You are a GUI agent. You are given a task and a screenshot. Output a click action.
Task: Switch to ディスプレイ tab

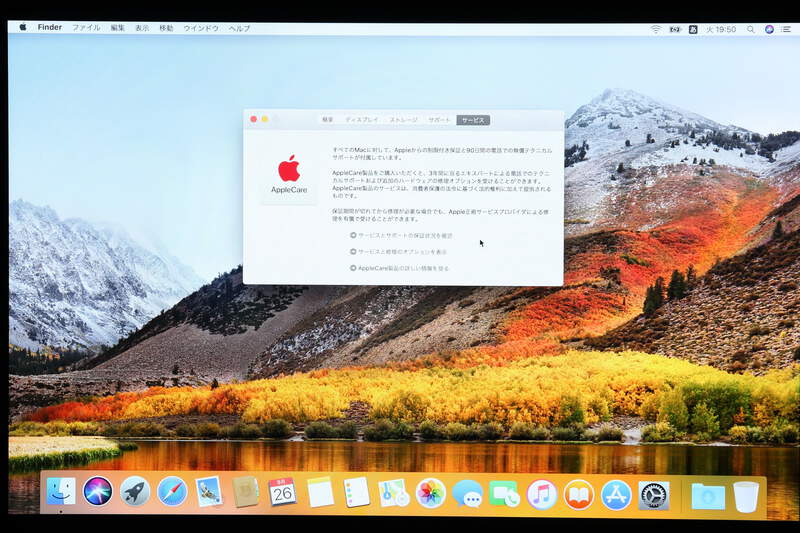362,120
